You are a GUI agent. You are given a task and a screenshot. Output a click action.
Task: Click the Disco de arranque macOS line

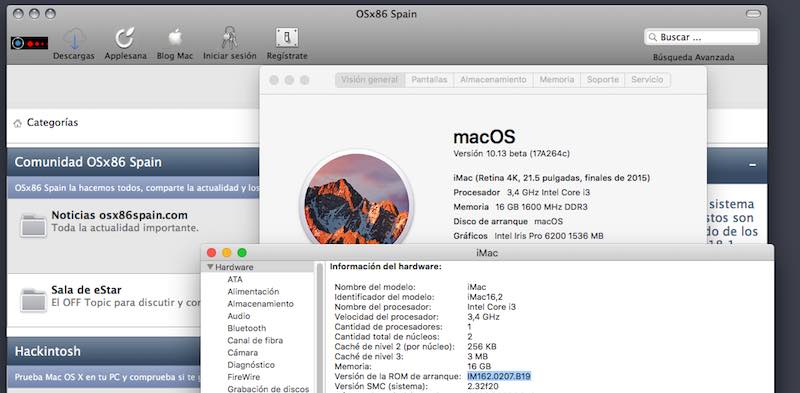click(508, 222)
